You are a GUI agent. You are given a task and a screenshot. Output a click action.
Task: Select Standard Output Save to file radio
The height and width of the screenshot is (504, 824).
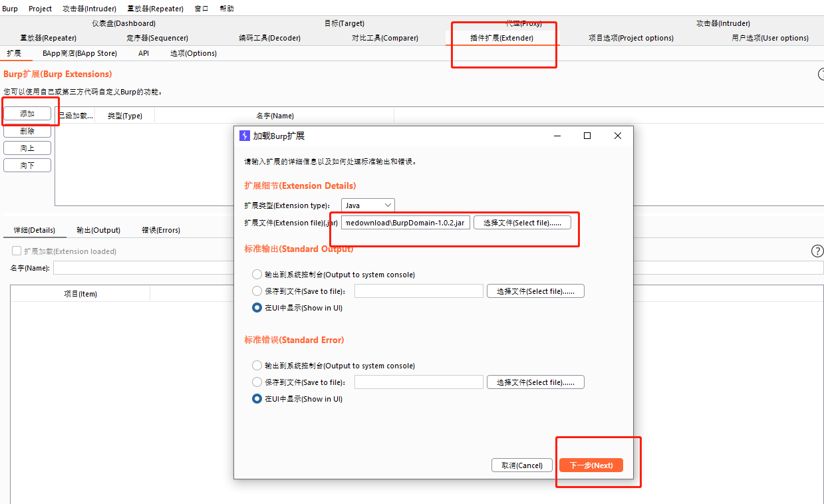[x=257, y=291]
